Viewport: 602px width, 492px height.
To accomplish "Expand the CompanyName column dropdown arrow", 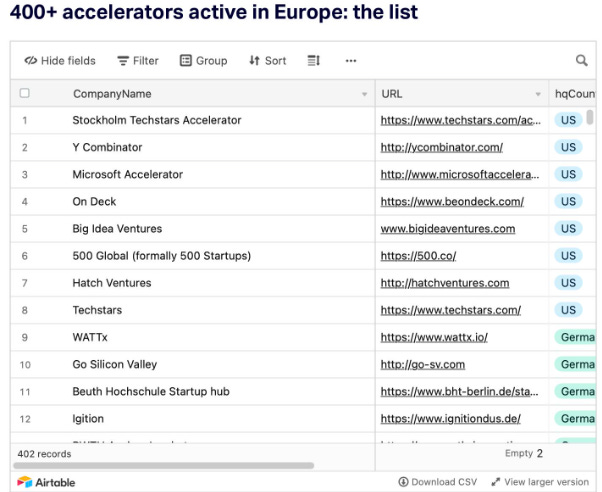I will pos(364,94).
